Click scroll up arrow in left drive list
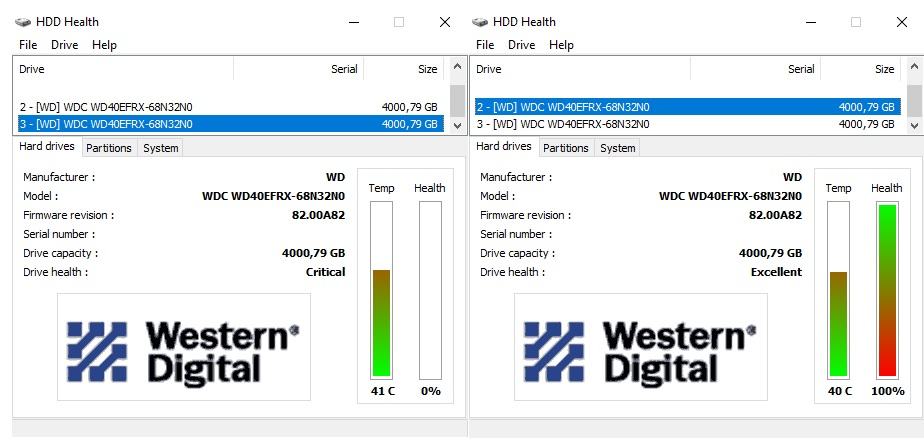Image resolution: width=924 pixels, height=440 pixels. coord(457,66)
